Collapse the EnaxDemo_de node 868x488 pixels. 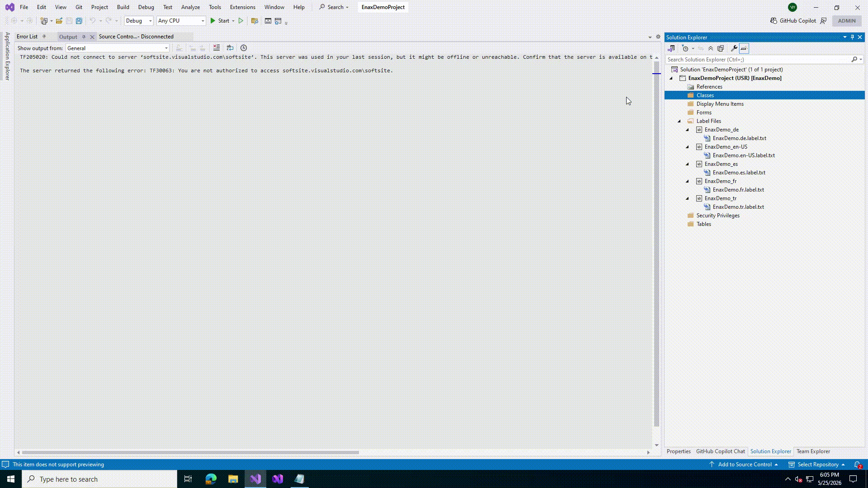[688, 130]
